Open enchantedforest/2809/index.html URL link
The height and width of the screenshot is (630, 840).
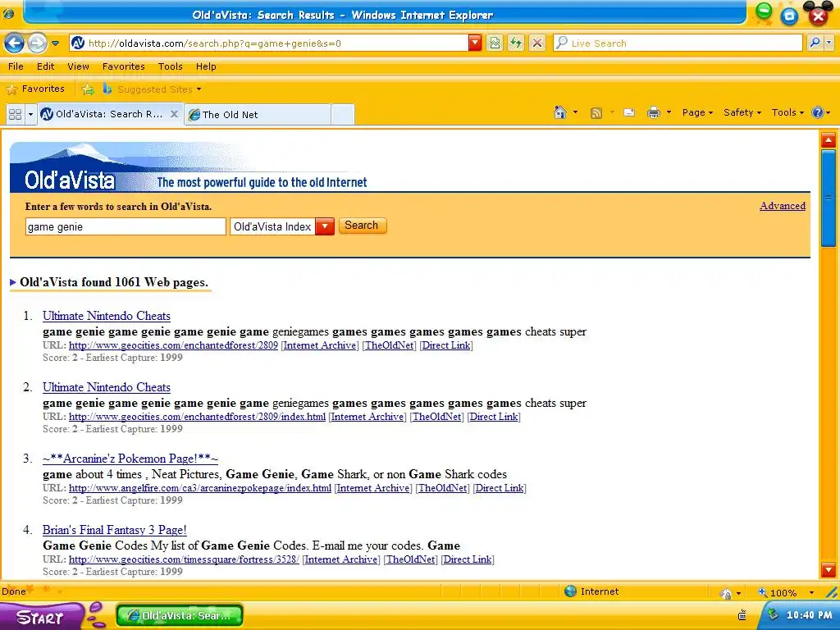[x=197, y=417]
